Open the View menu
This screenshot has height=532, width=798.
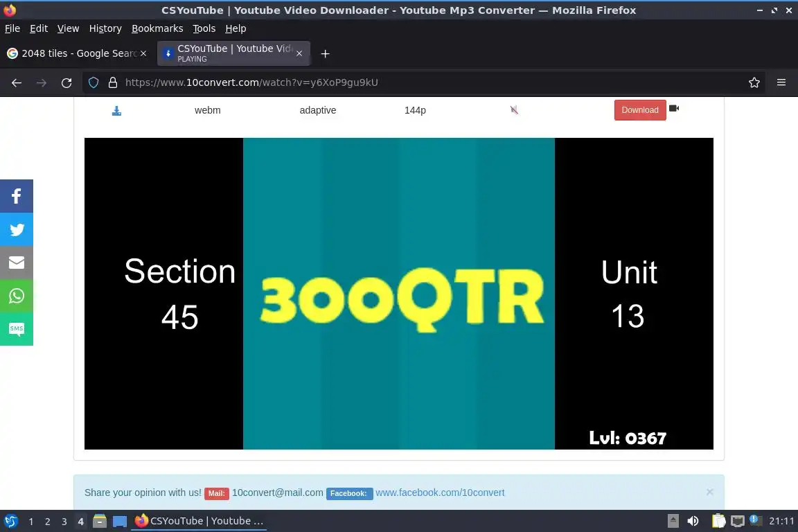(68, 28)
